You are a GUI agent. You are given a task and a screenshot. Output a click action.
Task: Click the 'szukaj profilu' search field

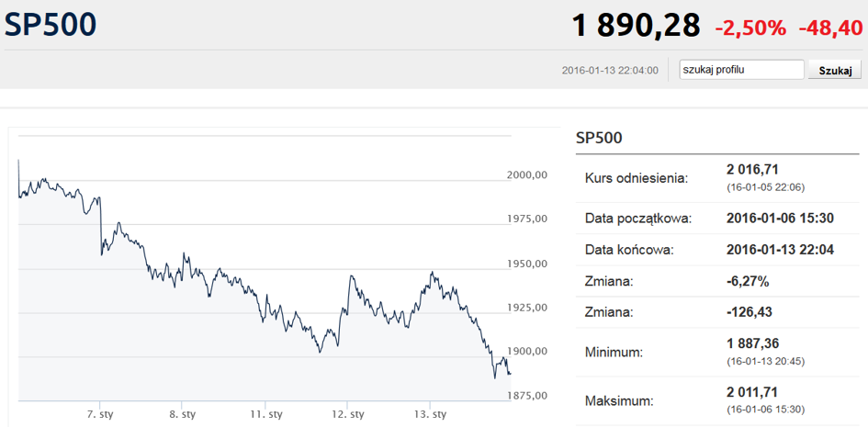coord(741,70)
